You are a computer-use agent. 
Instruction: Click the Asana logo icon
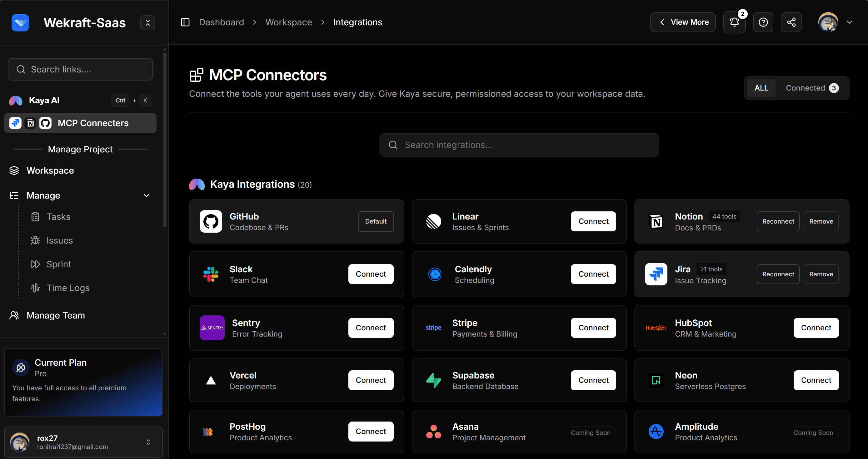click(x=433, y=432)
